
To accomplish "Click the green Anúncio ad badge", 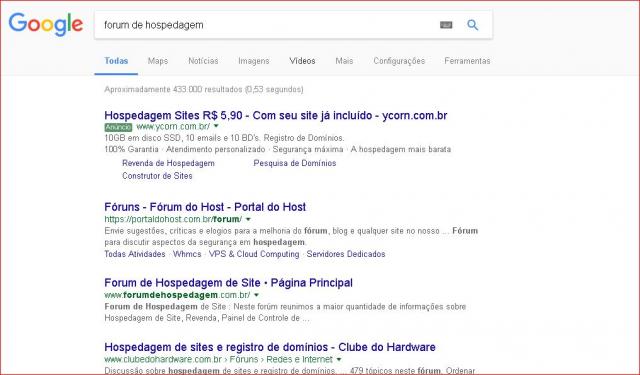I will (118, 127).
